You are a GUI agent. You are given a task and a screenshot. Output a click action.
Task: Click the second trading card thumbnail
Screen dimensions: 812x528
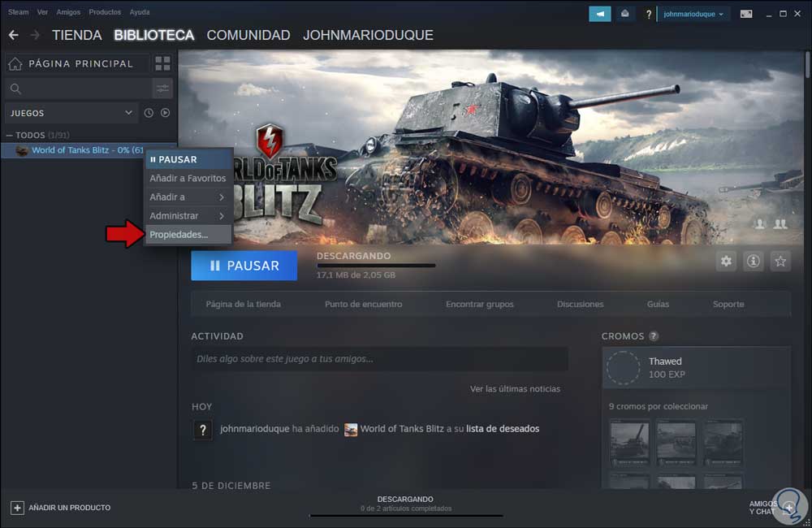(x=676, y=444)
